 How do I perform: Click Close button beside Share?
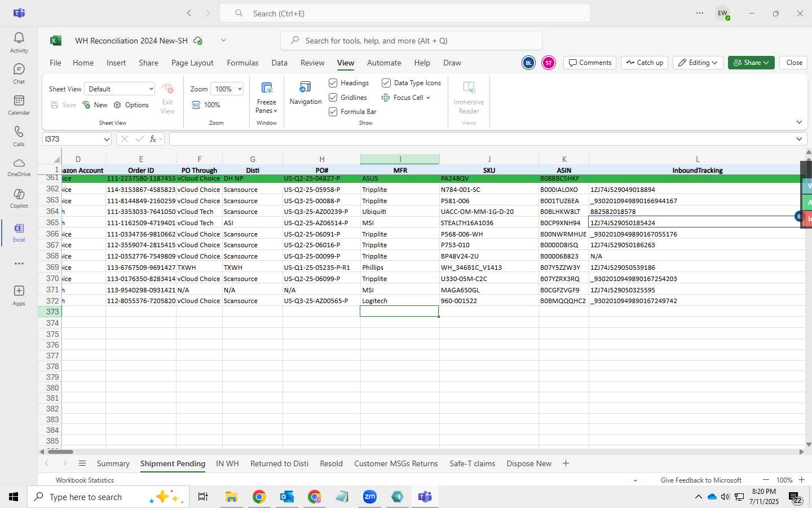794,63
